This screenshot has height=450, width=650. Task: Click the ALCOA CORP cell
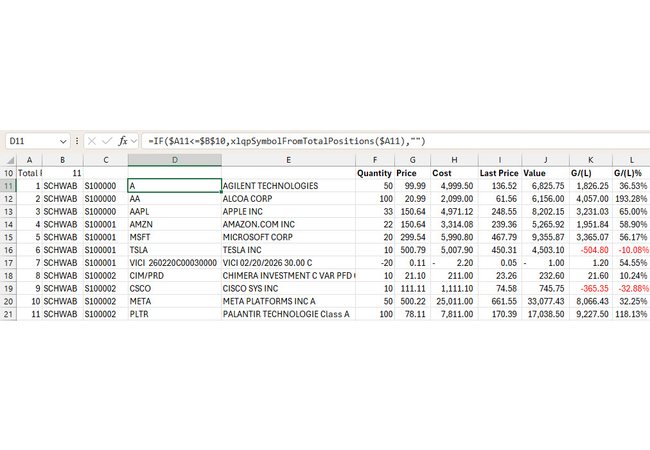(x=289, y=199)
